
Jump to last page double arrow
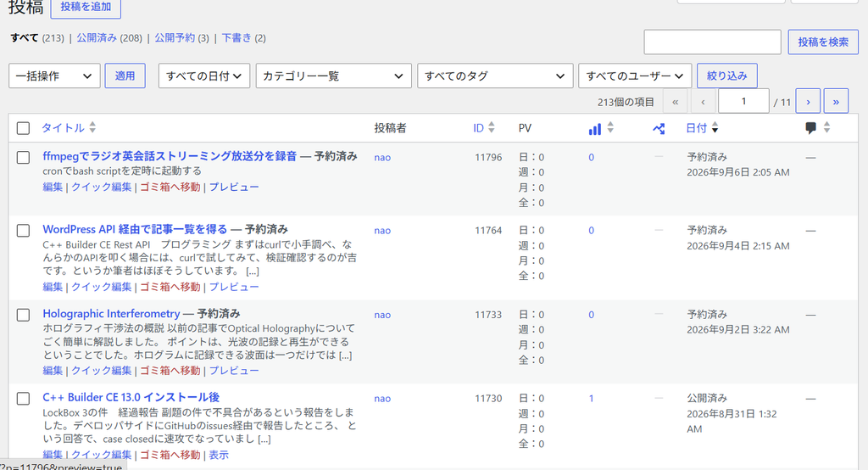point(836,102)
